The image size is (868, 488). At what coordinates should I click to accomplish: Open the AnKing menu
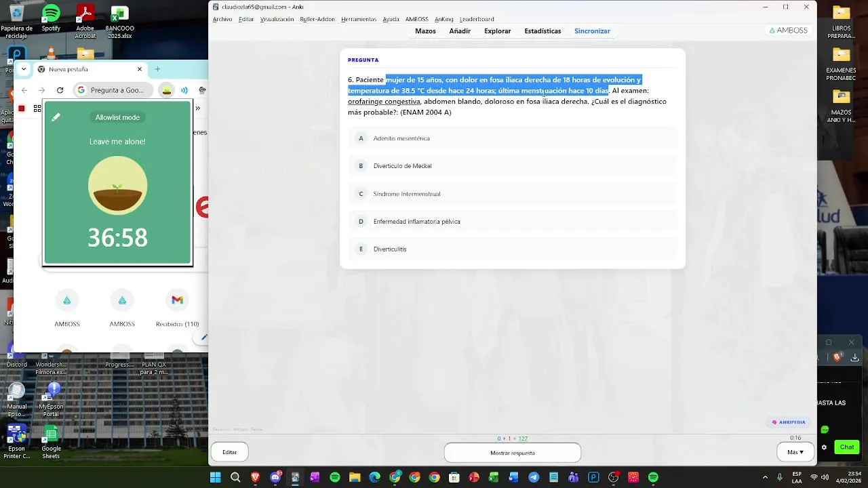tap(444, 19)
